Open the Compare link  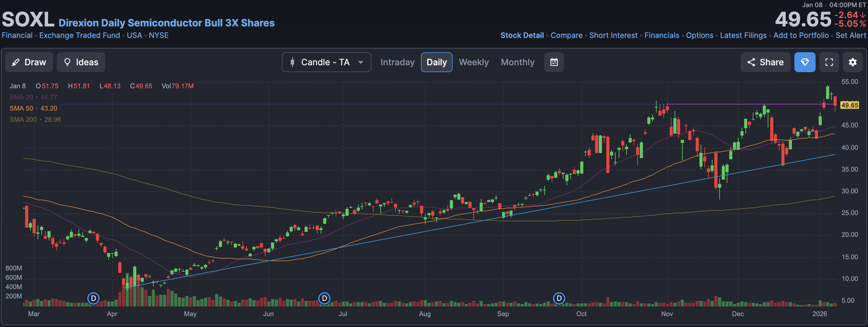[567, 35]
